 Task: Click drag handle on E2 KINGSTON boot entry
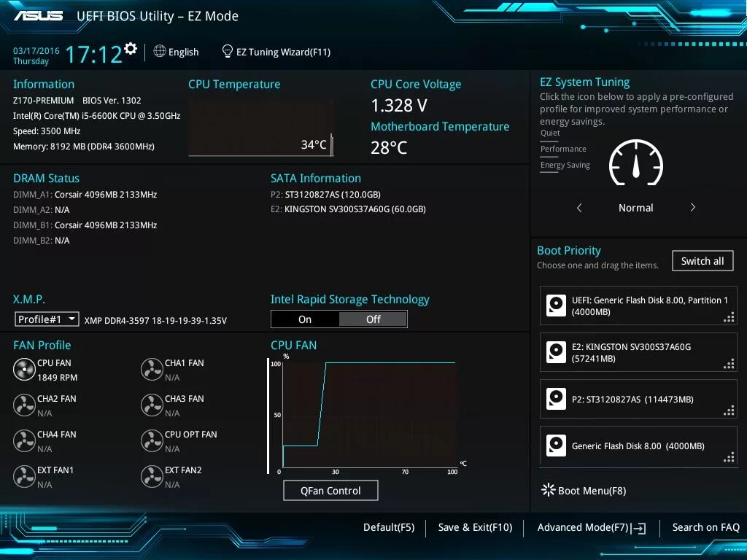[x=729, y=365]
